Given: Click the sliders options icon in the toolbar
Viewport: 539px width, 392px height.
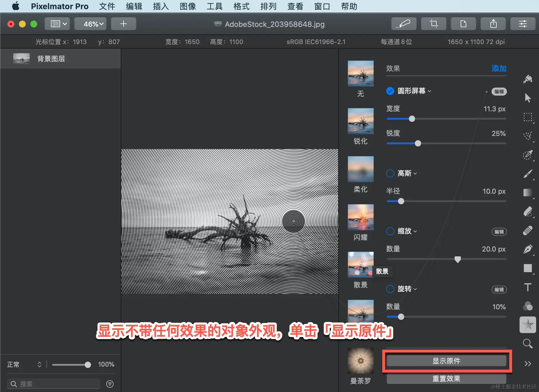Looking at the screenshot, I should (x=523, y=24).
